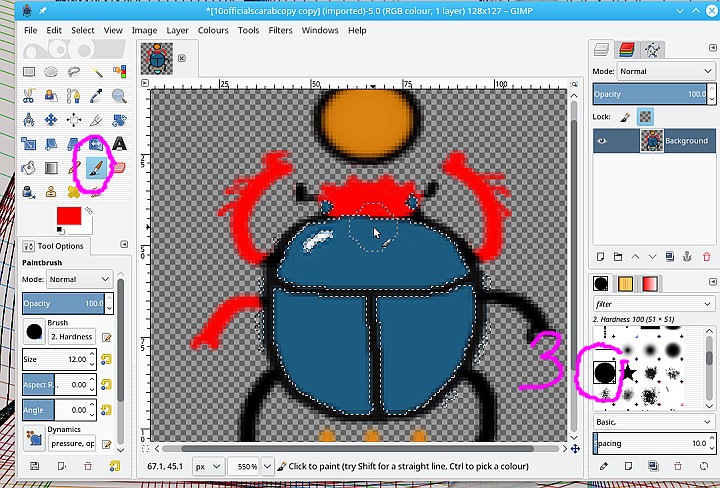Open Brushes dock tab configuration menu
This screenshot has width=720, height=488.
tap(713, 281)
